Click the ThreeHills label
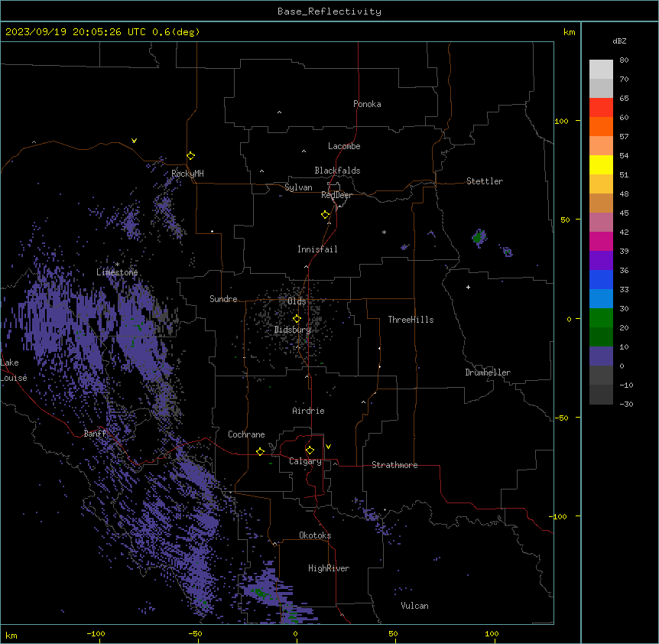This screenshot has height=644, width=659. [411, 320]
